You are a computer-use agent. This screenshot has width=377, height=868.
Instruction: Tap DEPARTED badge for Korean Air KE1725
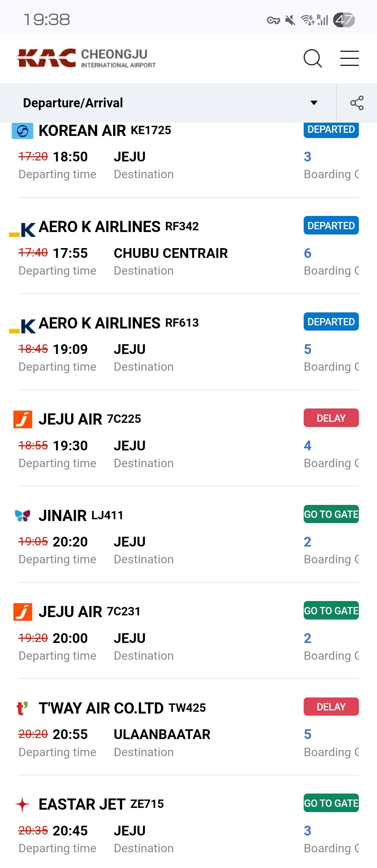331,130
